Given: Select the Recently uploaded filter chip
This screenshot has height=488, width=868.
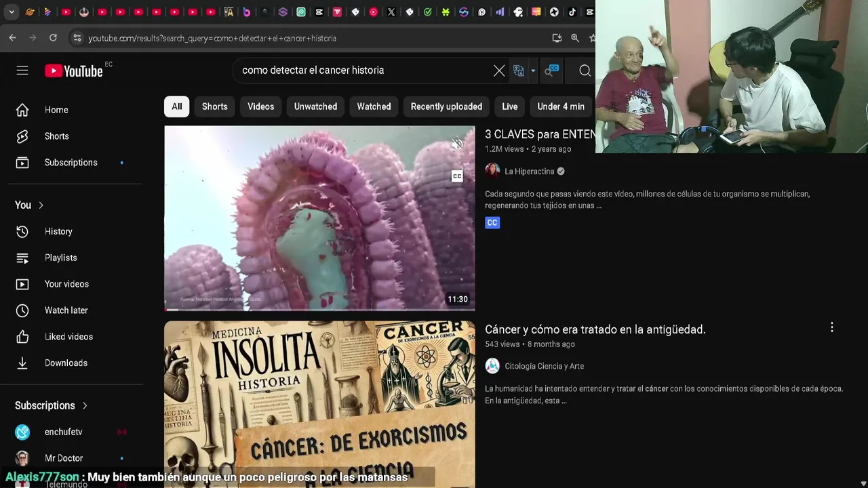Looking at the screenshot, I should coord(446,106).
